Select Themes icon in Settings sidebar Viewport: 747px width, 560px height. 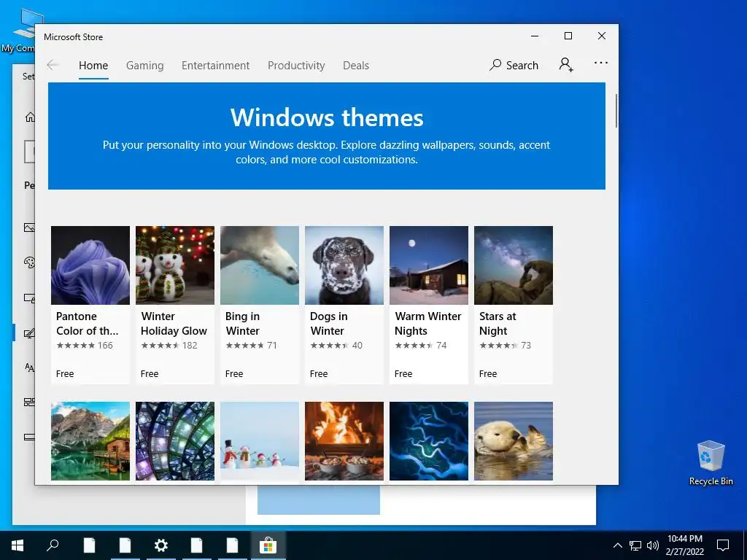coord(29,333)
